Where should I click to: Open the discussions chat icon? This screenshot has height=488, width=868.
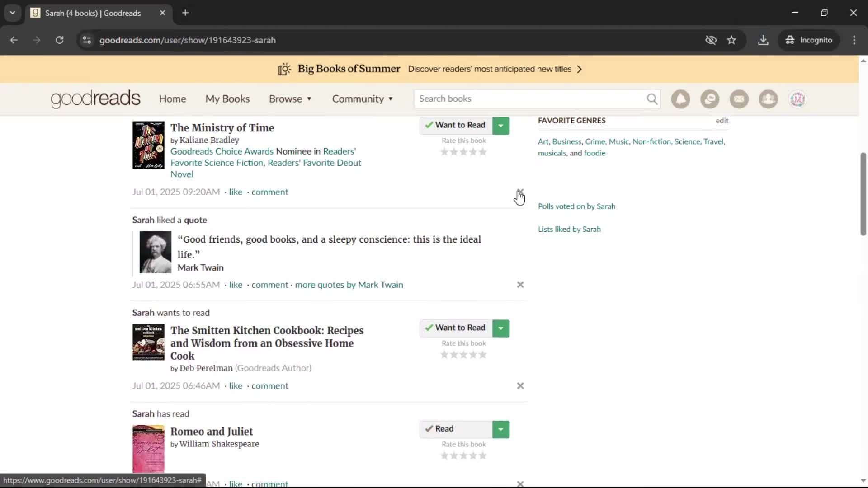pyautogui.click(x=710, y=99)
